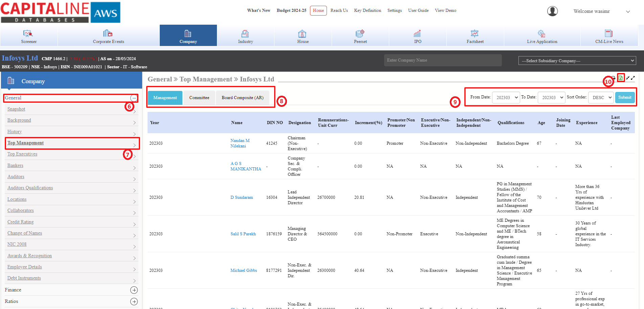Click the Capitaline AWS logo
The width and height of the screenshot is (644, 309).
point(60,12)
